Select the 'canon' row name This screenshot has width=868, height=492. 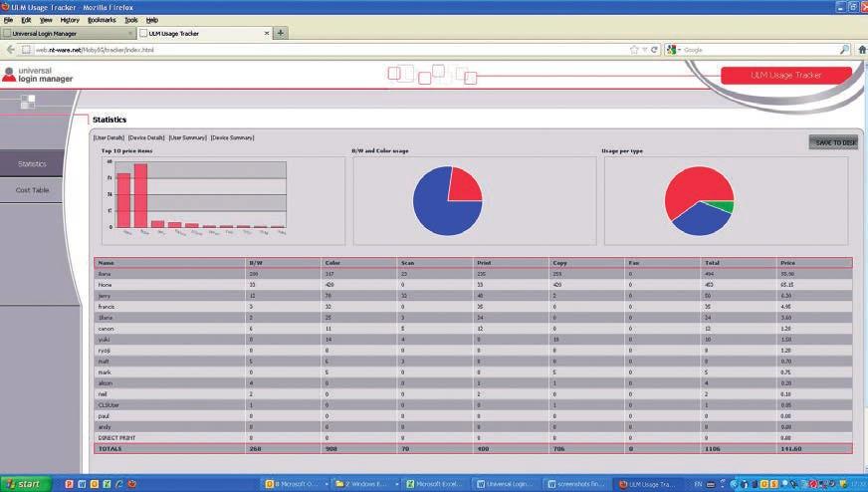pyautogui.click(x=106, y=329)
